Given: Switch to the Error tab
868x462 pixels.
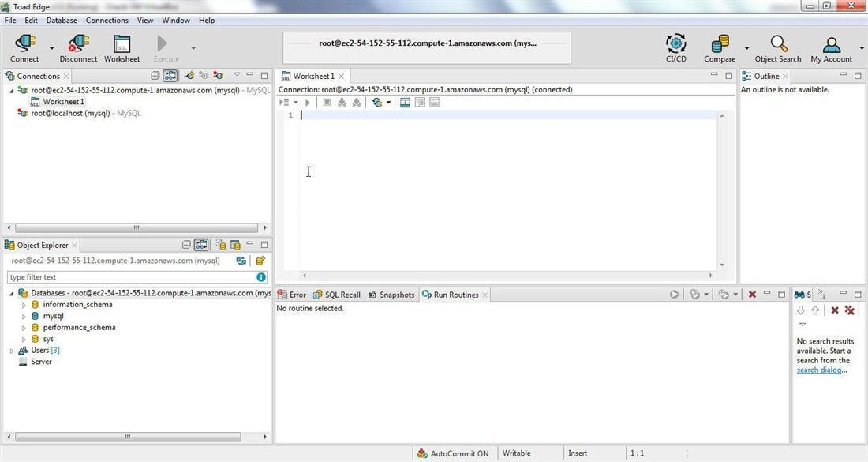Looking at the screenshot, I should 292,295.
